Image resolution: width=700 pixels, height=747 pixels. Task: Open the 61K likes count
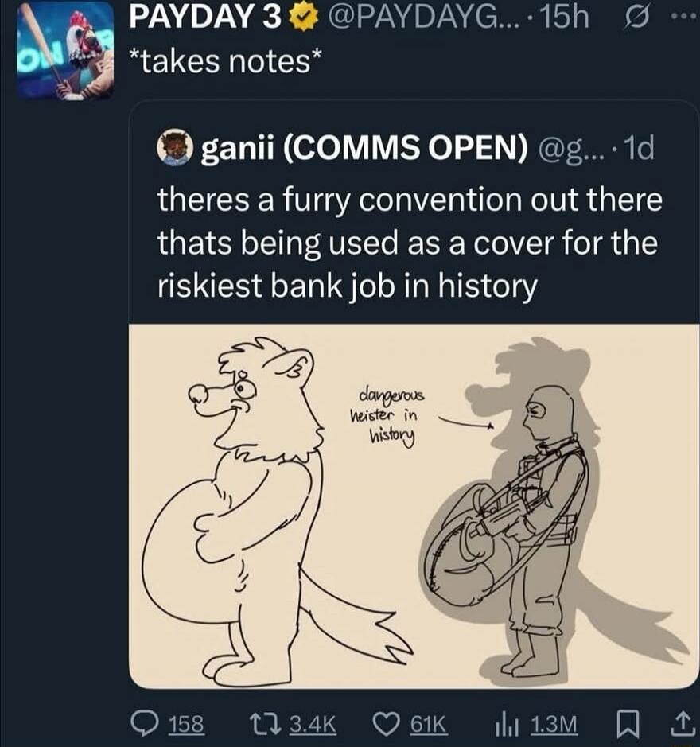tap(429, 724)
